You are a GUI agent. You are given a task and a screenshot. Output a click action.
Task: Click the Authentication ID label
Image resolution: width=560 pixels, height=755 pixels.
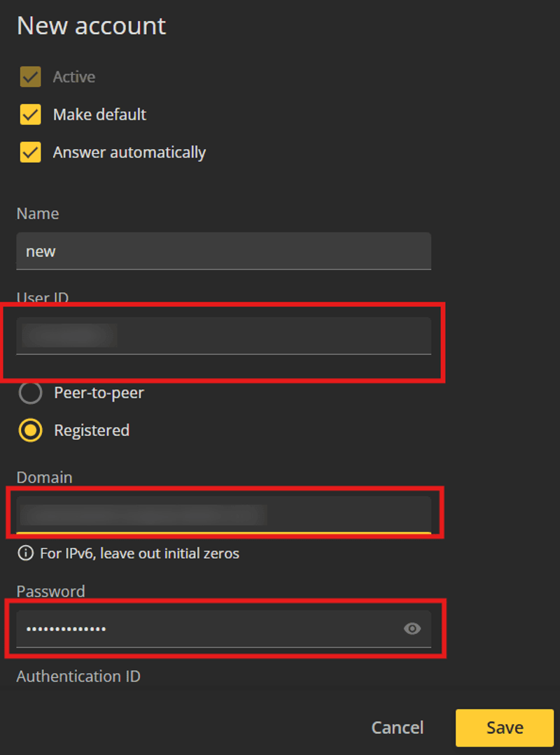(x=78, y=676)
